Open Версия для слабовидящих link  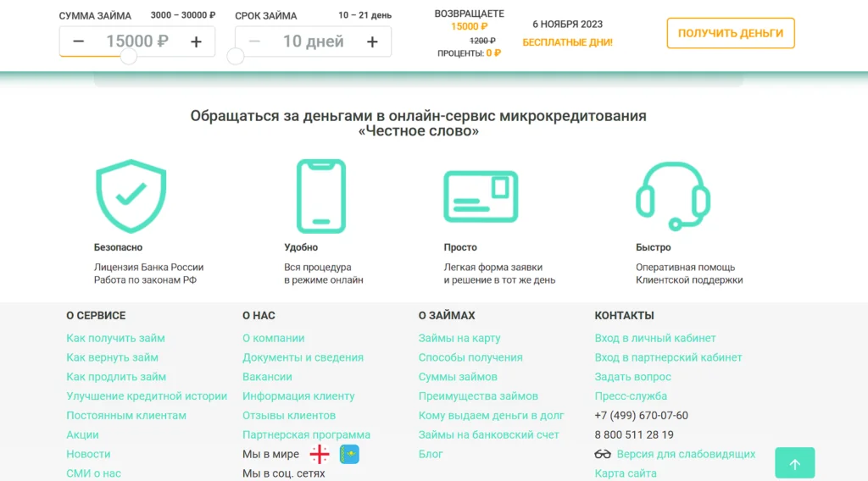click(686, 454)
